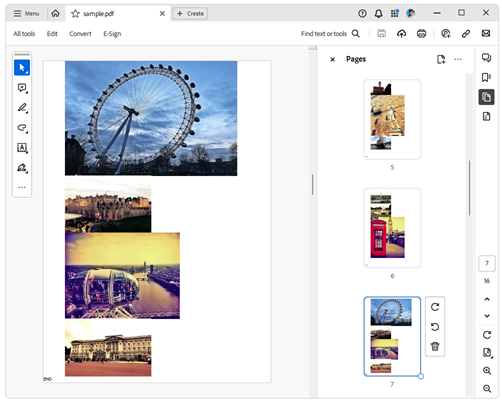Send file by email icon
The image size is (502, 403).
click(x=486, y=33)
